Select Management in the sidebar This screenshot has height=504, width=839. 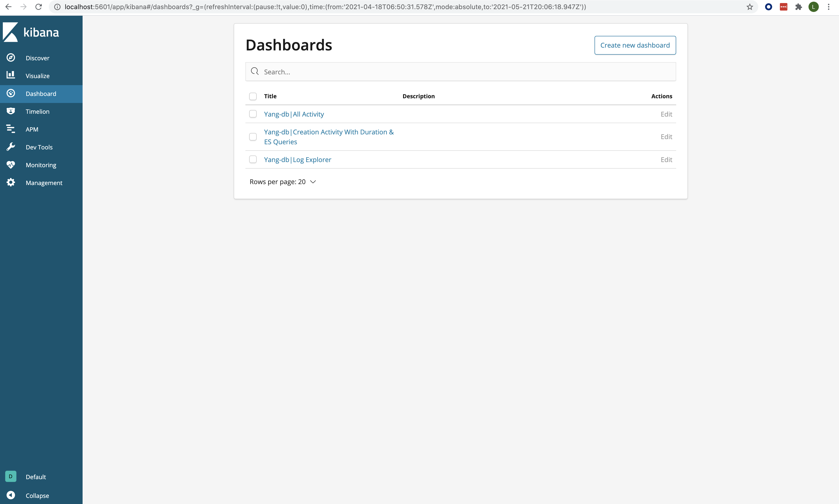(44, 183)
